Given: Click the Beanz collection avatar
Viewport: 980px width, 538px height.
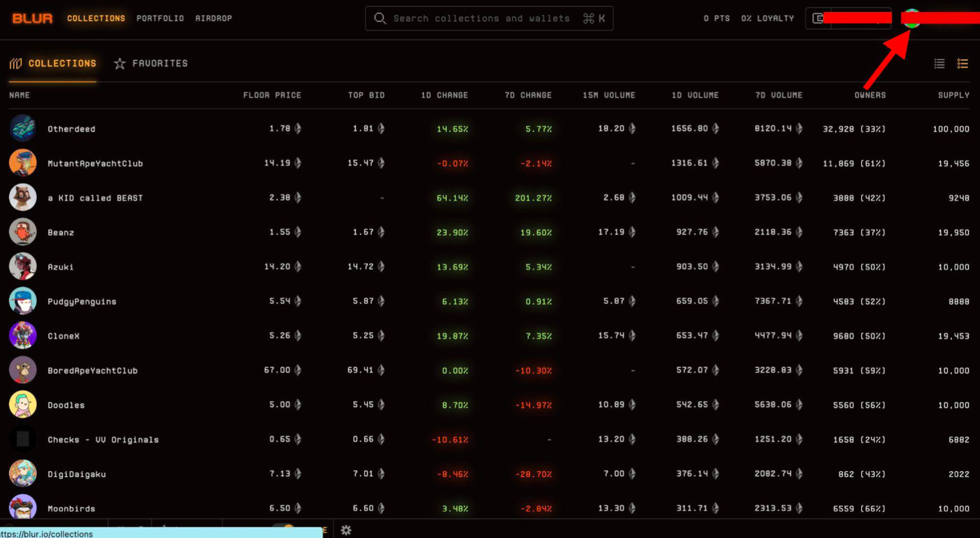Looking at the screenshot, I should click(23, 232).
